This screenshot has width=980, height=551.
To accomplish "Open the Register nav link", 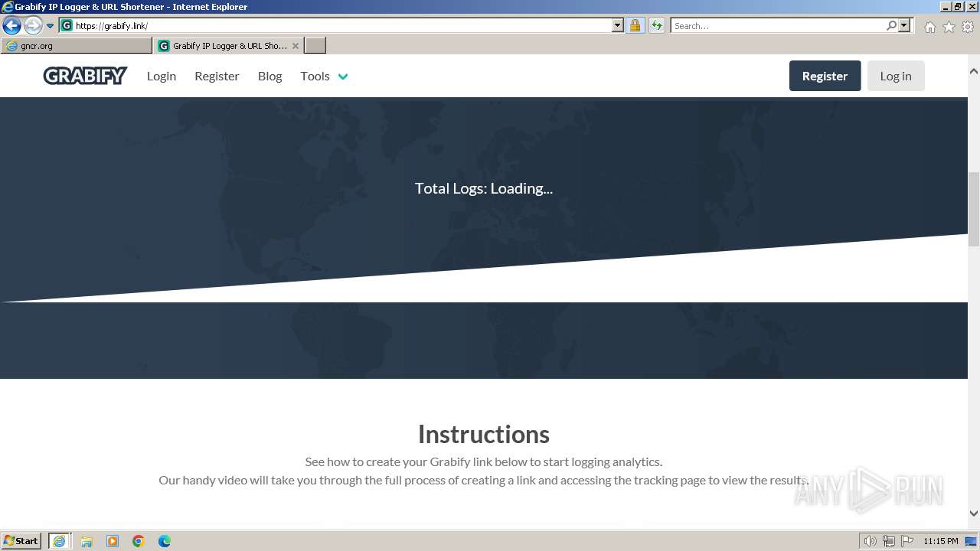I will click(x=217, y=76).
